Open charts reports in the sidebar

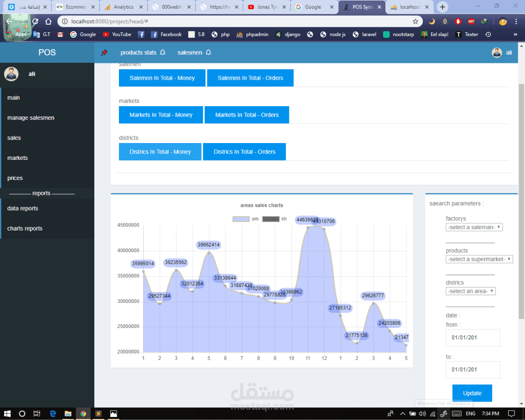[x=47, y=229]
